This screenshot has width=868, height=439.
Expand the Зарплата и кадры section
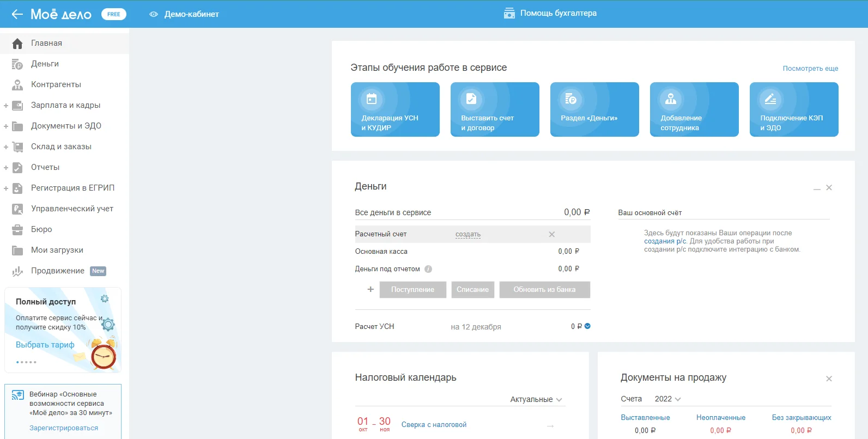[x=6, y=106]
